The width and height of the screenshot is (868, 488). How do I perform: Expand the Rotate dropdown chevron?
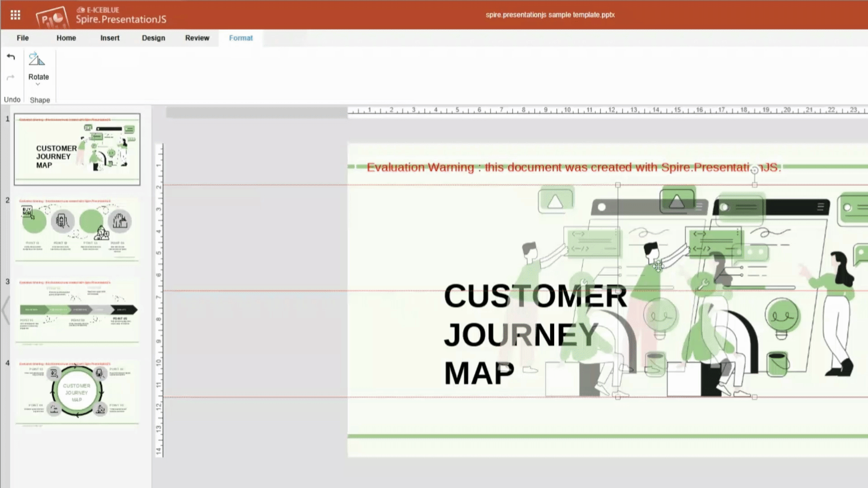(38, 84)
